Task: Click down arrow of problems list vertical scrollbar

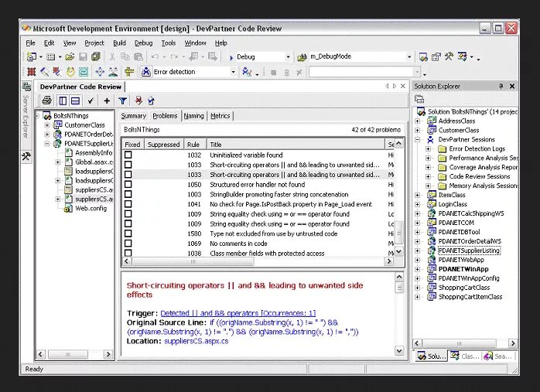Action: point(398,251)
